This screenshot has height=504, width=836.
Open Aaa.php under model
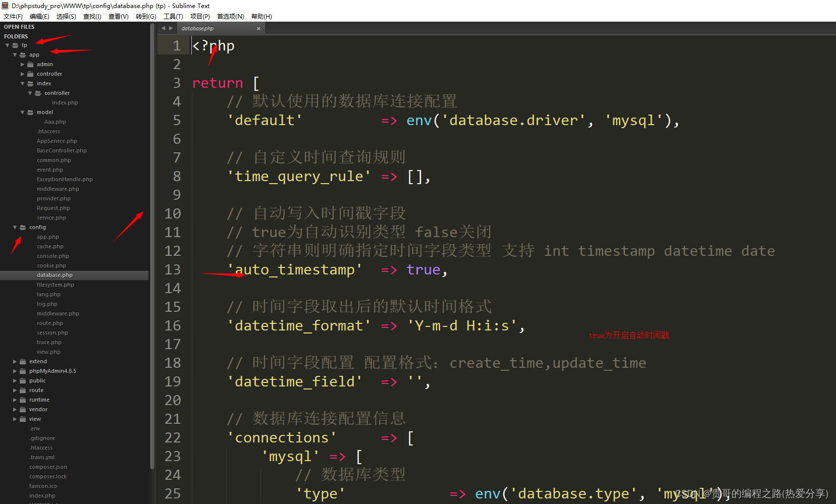(55, 122)
